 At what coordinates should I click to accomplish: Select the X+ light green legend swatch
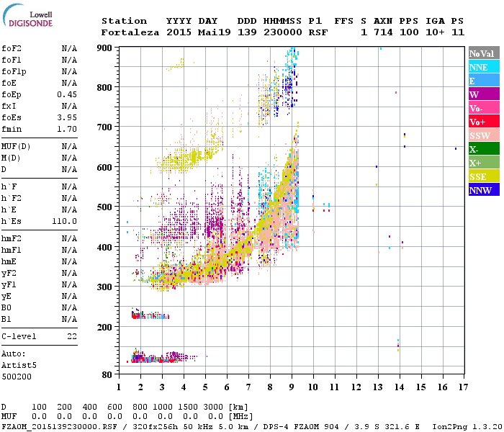coord(484,163)
